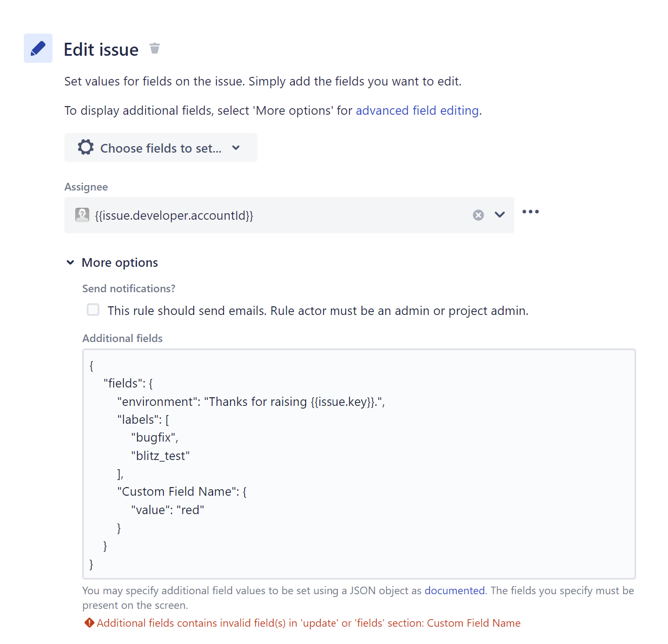
Task: Delete the Edit issue action via trash icon
Action: [x=155, y=48]
